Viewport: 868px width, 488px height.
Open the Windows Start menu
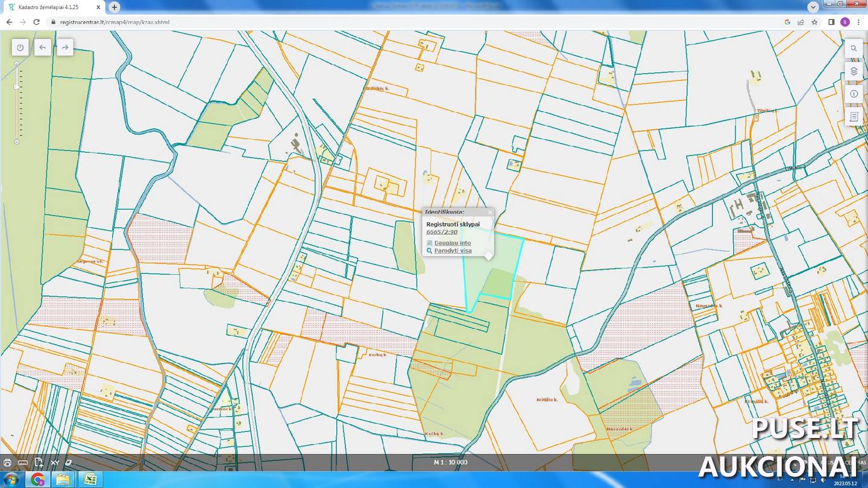(11, 480)
